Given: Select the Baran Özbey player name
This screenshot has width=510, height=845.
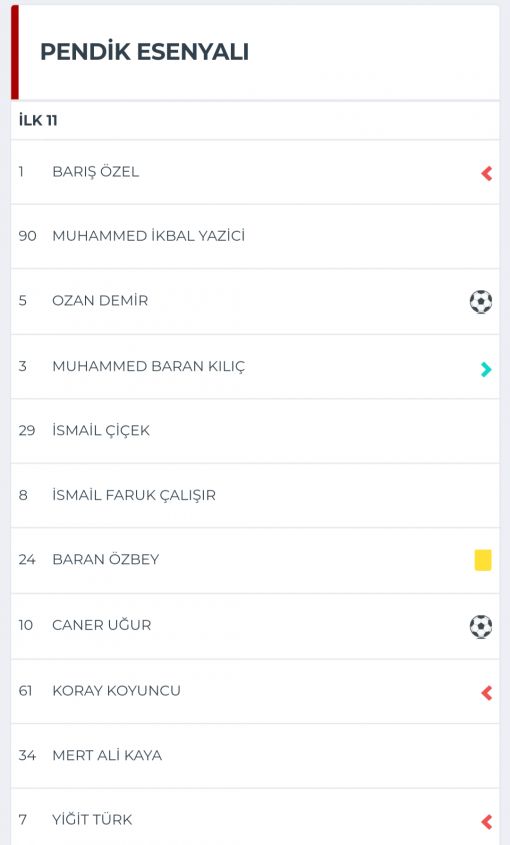Looking at the screenshot, I should [106, 559].
